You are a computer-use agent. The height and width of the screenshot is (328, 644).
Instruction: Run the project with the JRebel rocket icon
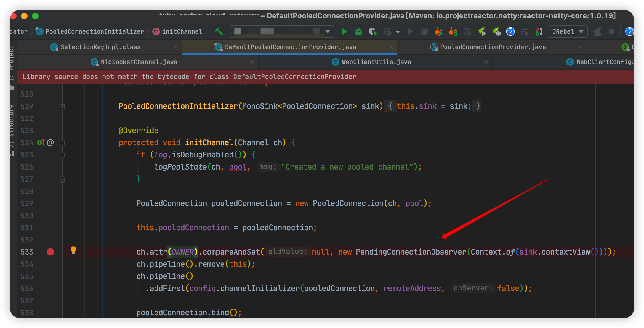(482, 31)
